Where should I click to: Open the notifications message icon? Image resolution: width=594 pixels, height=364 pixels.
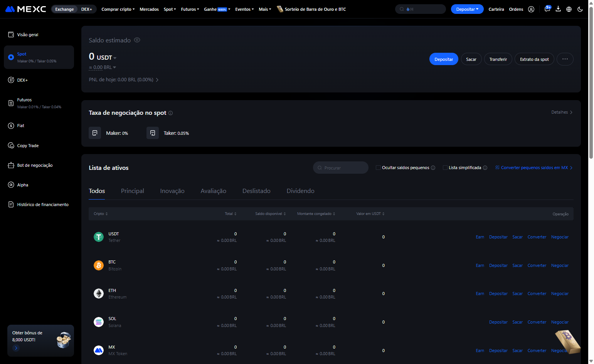[547, 9]
